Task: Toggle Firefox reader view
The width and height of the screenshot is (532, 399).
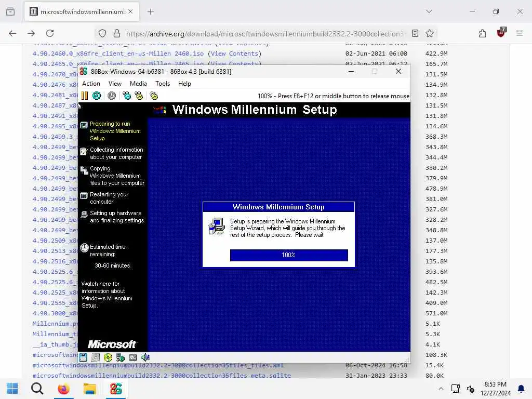Action: [x=415, y=33]
